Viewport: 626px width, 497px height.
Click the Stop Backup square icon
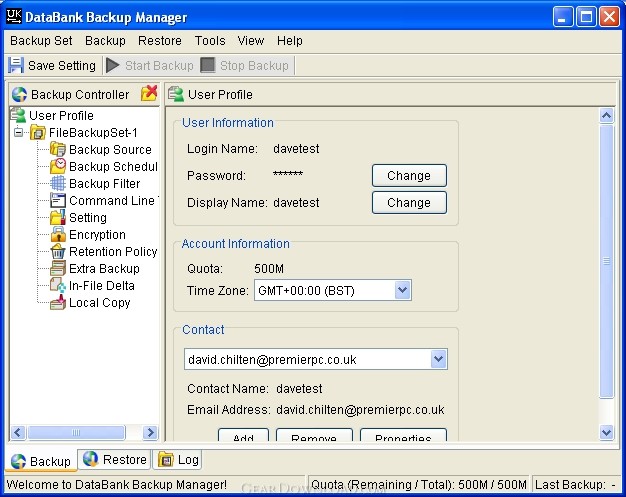coord(208,65)
